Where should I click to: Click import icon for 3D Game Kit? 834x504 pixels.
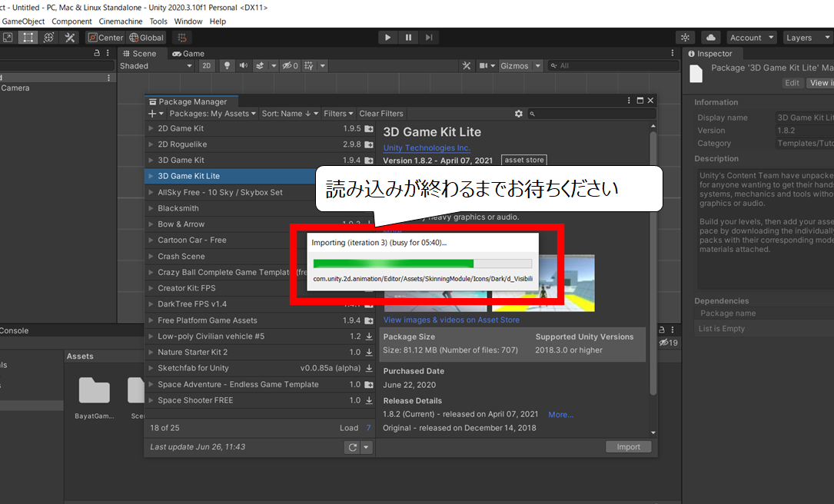[369, 161]
